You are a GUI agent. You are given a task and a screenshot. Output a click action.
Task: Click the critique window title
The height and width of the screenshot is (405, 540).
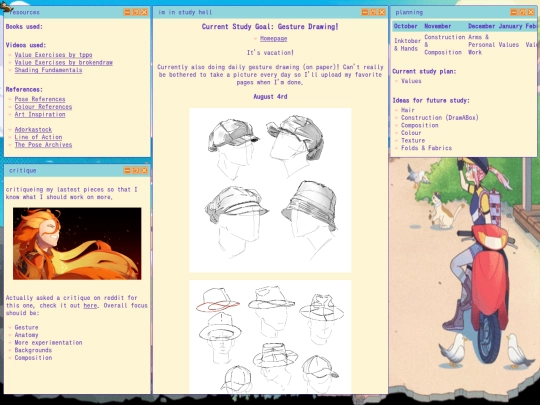click(x=23, y=170)
